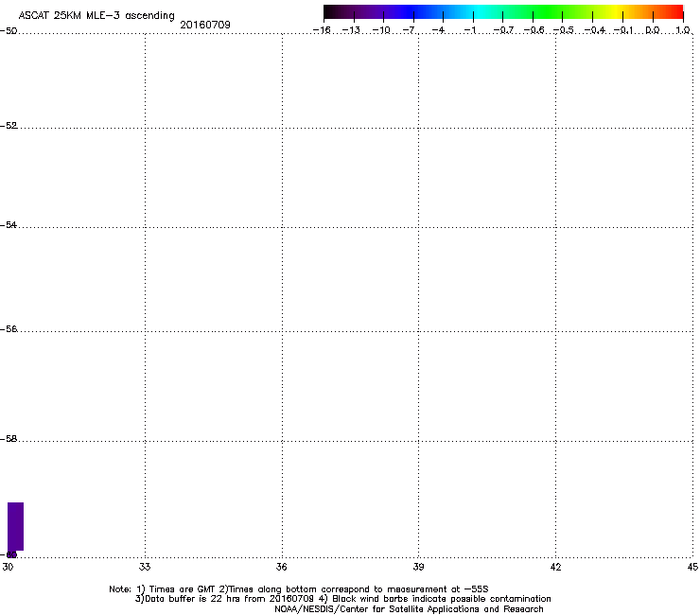The width and height of the screenshot is (700, 615).
Task: Click the '-10' color scale label
Action: coord(381,30)
